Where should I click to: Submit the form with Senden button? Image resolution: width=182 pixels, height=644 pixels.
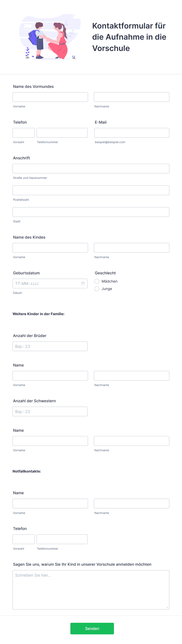[x=92, y=628]
